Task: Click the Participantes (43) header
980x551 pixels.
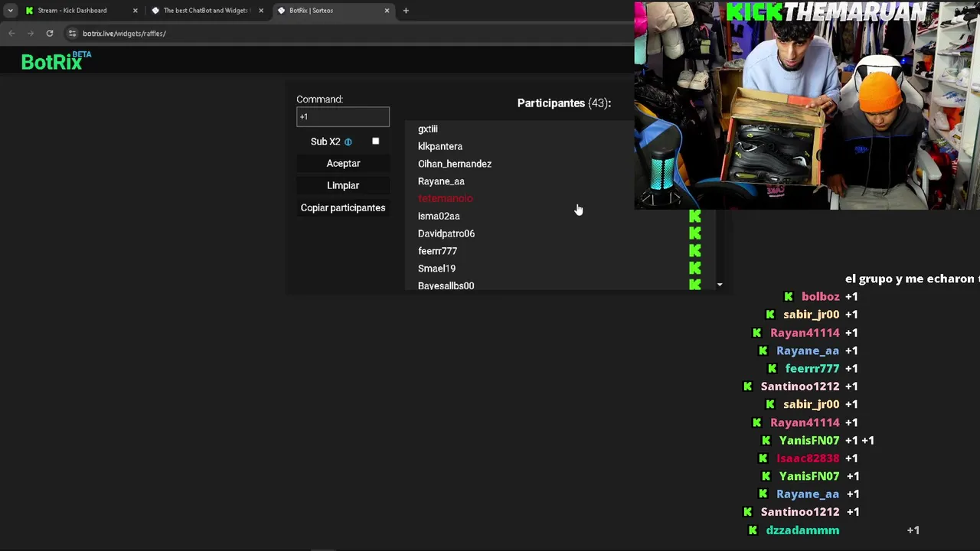Action: click(564, 103)
